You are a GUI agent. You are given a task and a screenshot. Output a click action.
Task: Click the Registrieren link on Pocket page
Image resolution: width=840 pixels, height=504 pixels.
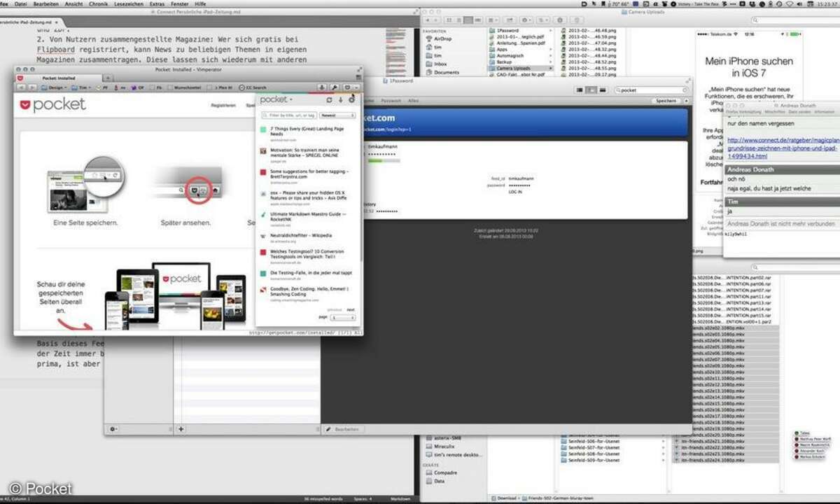tap(222, 105)
